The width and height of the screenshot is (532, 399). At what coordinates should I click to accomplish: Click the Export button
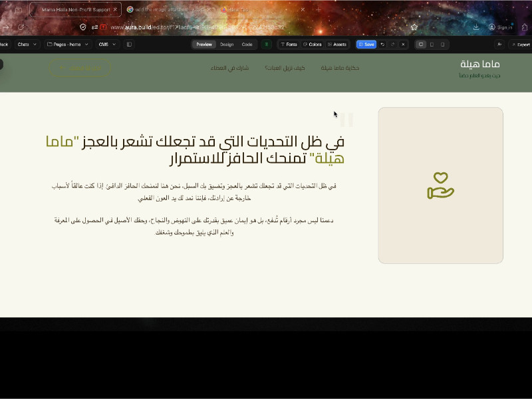click(520, 45)
